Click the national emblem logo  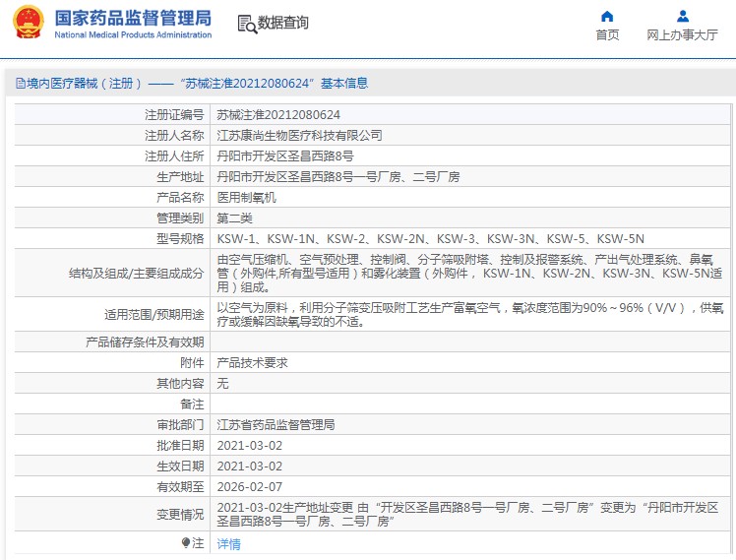pyautogui.click(x=29, y=22)
